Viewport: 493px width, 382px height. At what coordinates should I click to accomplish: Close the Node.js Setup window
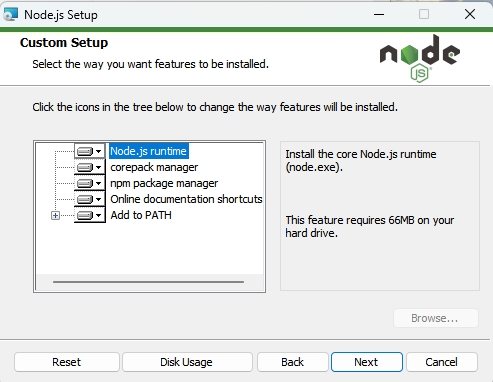pyautogui.click(x=470, y=14)
